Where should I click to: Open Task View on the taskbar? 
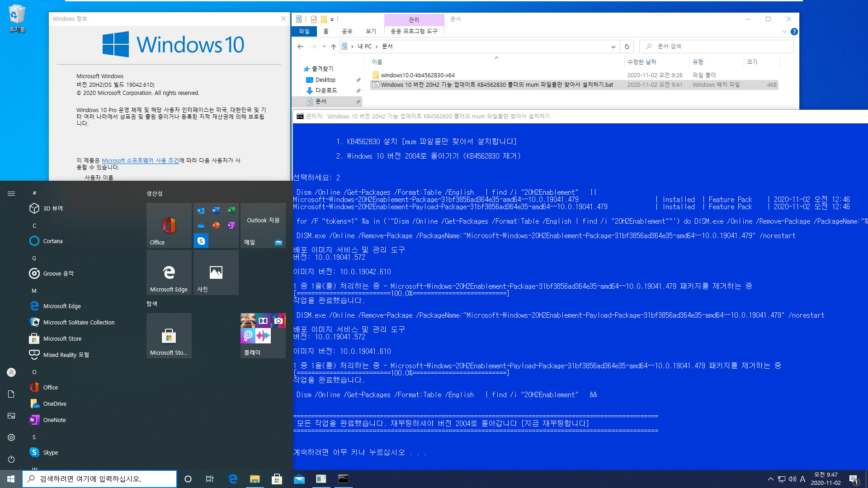coord(210,479)
